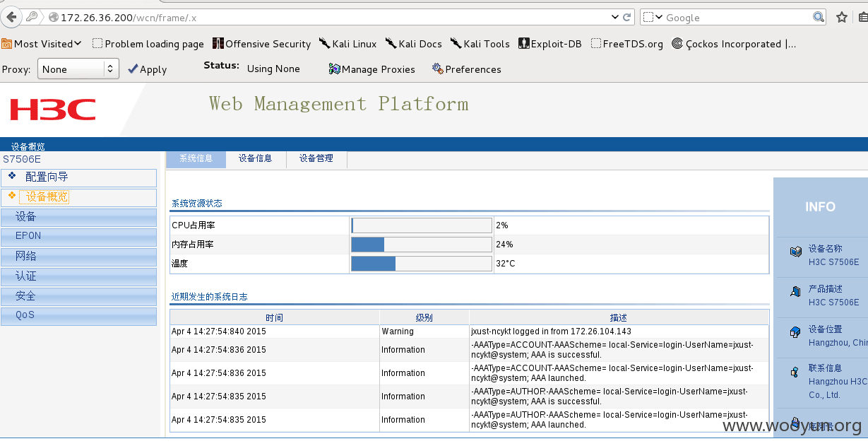The image size is (868, 446).
Task: Open the FreeTDS.org bookmark
Action: pos(626,44)
